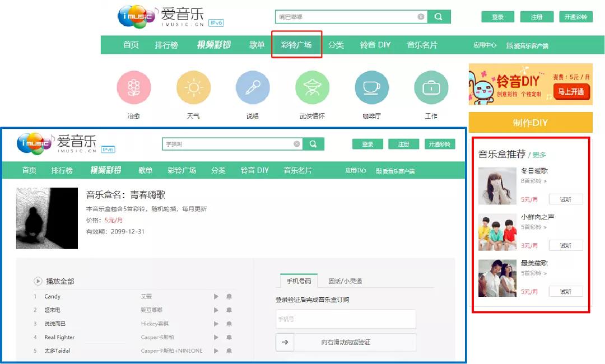Select the 咖啡厅 coffee cup icon
This screenshot has width=605, height=364.
pos(371,88)
